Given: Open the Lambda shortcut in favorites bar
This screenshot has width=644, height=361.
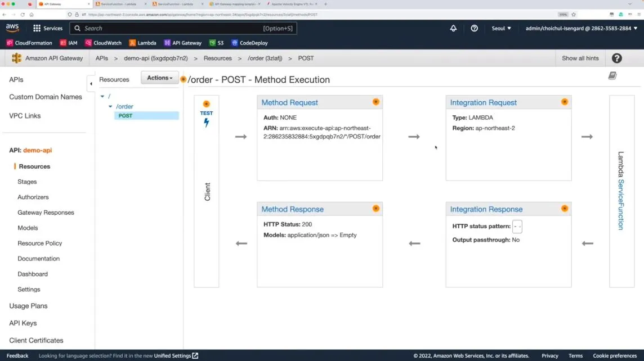Looking at the screenshot, I should 142,43.
